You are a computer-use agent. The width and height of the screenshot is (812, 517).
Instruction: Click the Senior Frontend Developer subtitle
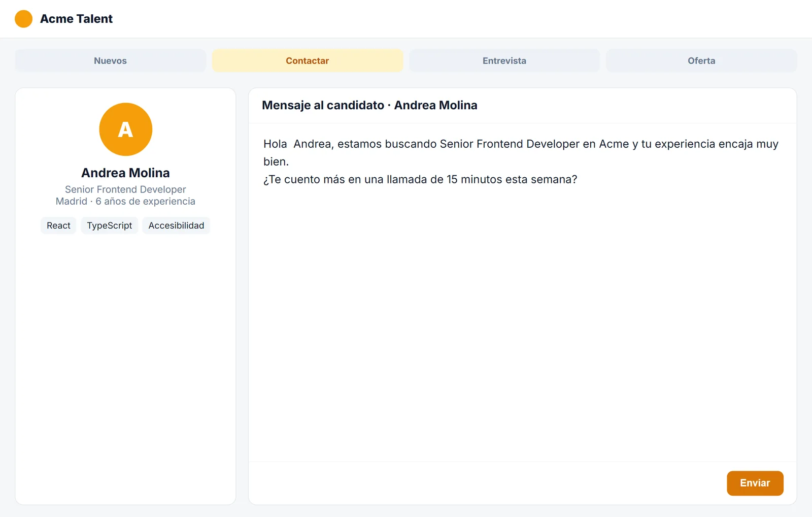(x=125, y=189)
